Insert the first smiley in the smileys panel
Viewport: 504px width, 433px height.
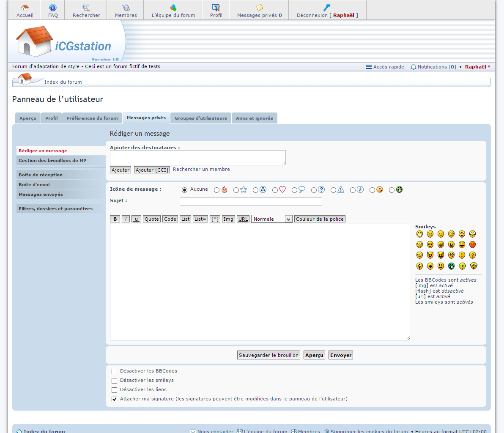coord(419,234)
